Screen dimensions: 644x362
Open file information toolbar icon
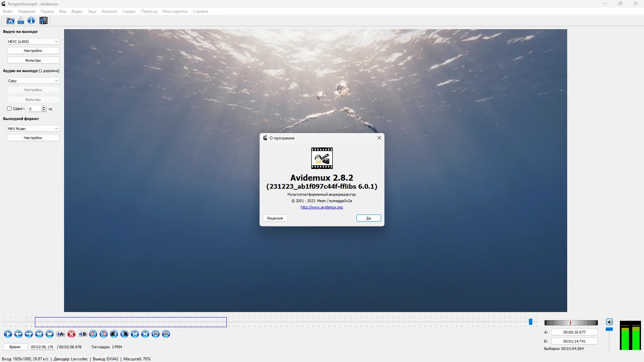[31, 21]
